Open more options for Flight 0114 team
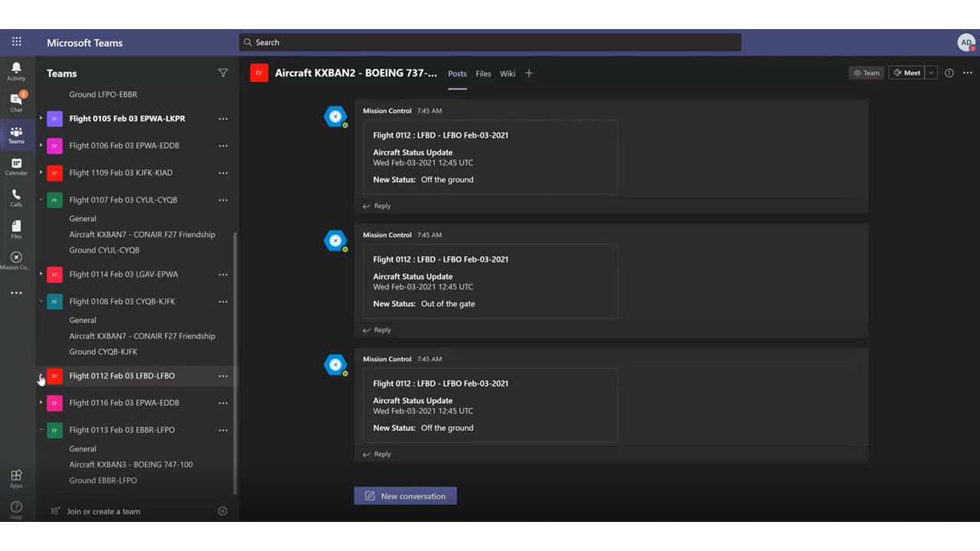Screen dimensions: 980x551 coord(223,274)
